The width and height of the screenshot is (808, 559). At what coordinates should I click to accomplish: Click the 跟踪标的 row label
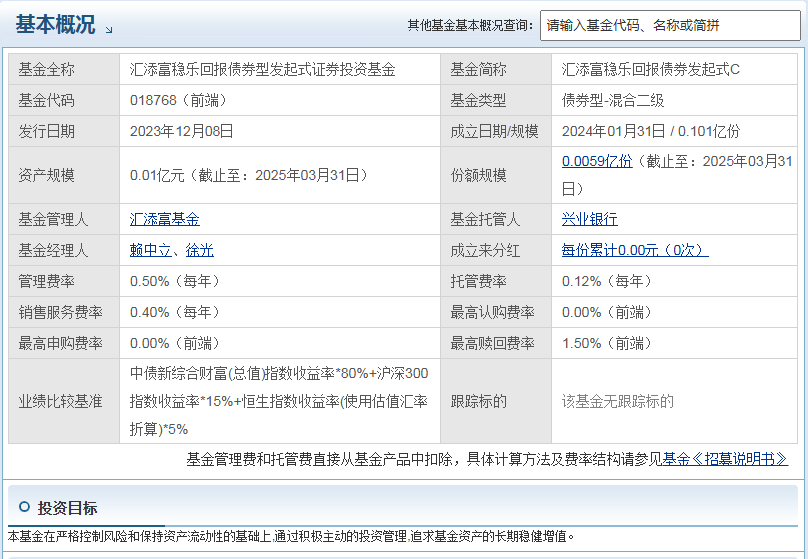click(x=478, y=401)
